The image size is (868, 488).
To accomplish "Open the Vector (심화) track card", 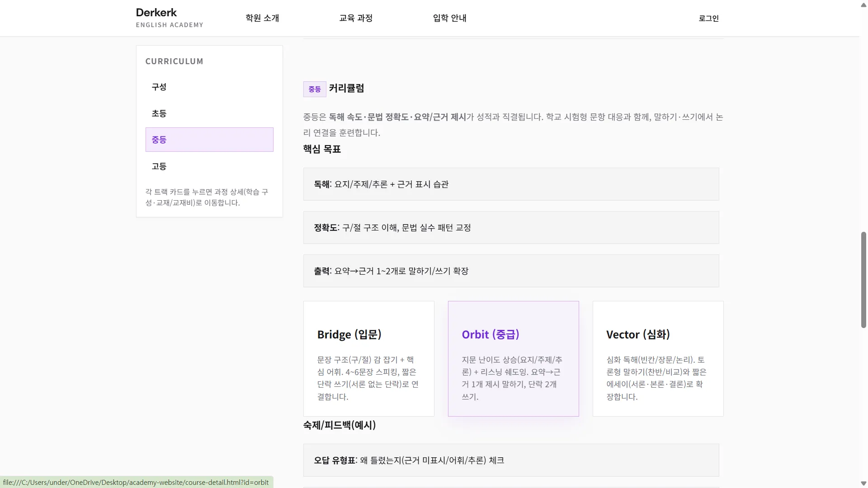I will click(x=658, y=358).
